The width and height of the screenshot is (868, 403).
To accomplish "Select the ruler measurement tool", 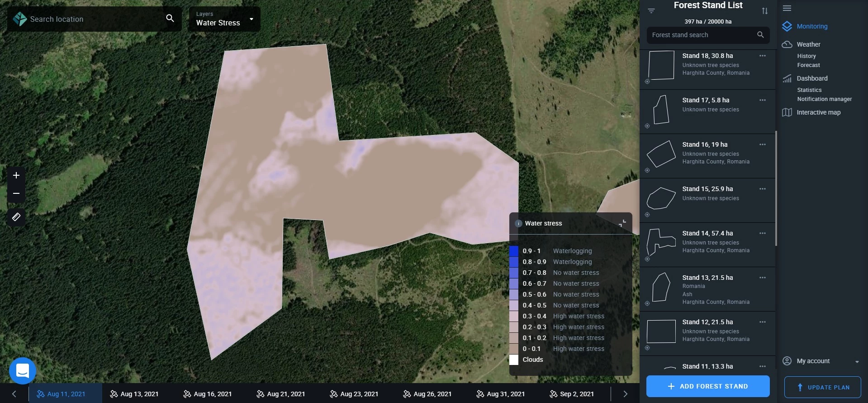I will (16, 217).
